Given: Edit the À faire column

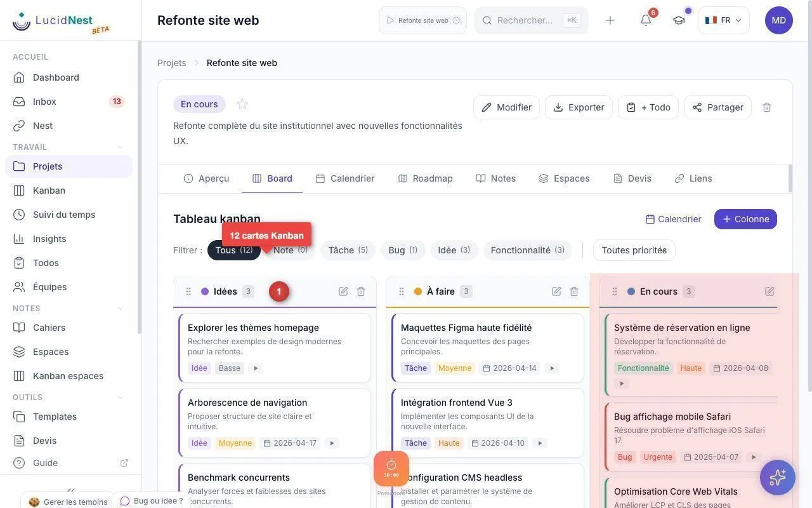Looking at the screenshot, I should [556, 291].
